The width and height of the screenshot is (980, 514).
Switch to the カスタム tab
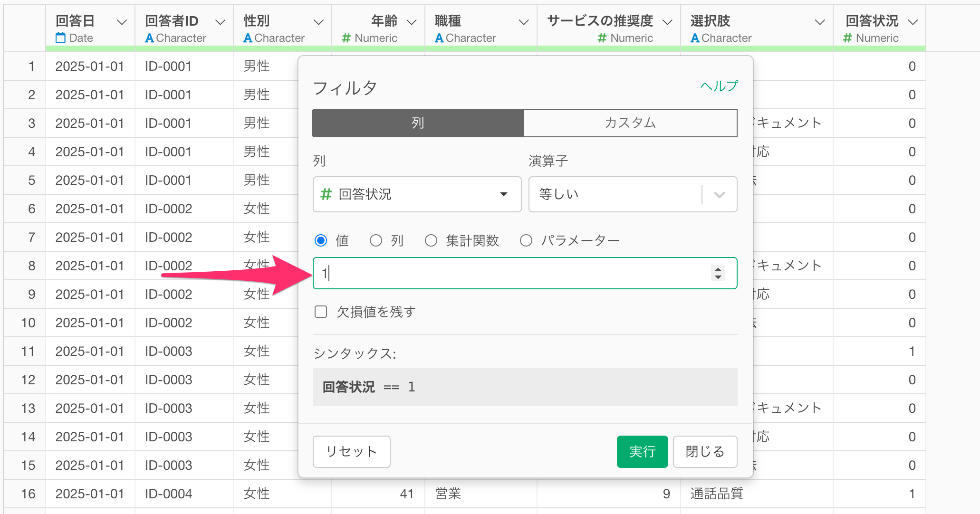click(630, 123)
